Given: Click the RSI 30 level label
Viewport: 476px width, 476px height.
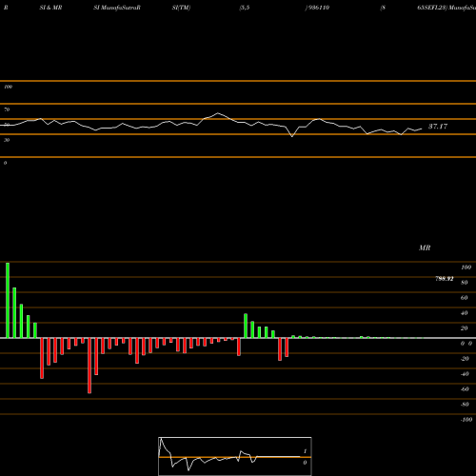Looking at the screenshot, I should pos(7,140).
